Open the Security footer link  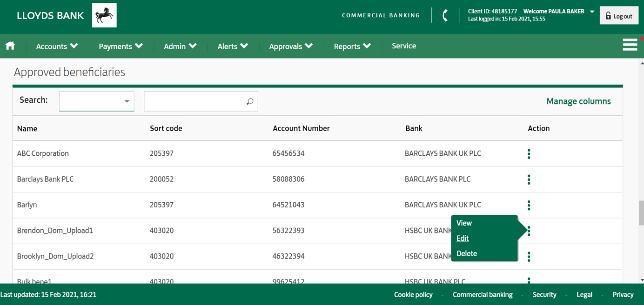[x=544, y=295]
